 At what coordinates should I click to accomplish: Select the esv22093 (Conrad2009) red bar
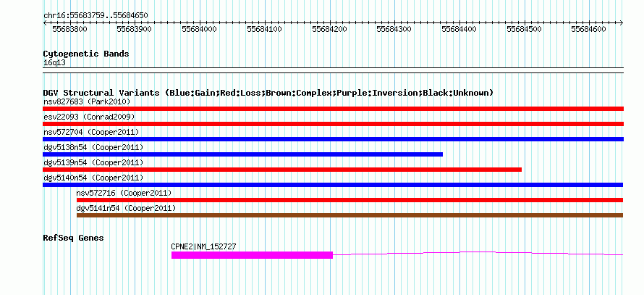coord(333,124)
